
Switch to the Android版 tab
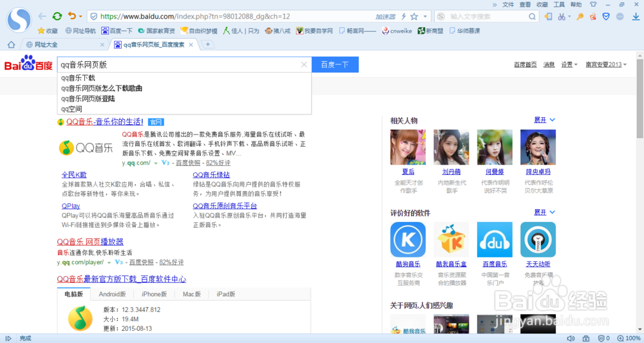coord(112,294)
